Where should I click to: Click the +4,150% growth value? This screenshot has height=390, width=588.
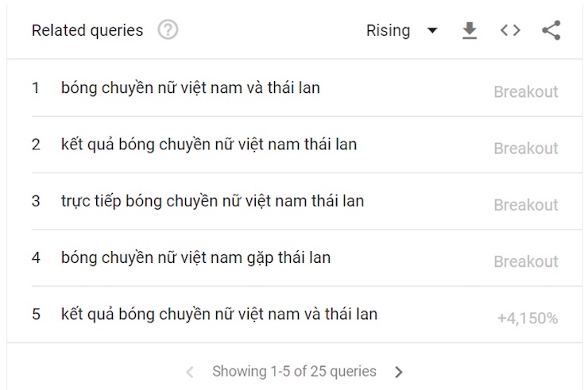pyautogui.click(x=528, y=319)
